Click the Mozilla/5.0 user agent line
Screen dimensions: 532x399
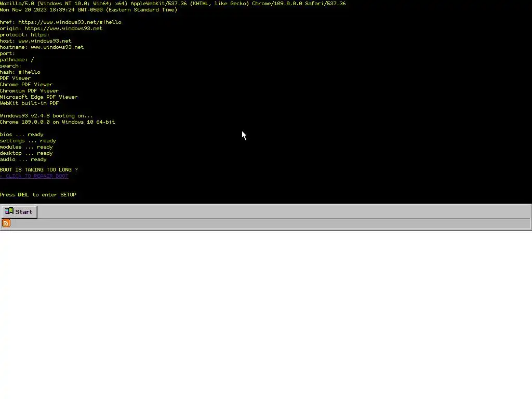pyautogui.click(x=172, y=4)
